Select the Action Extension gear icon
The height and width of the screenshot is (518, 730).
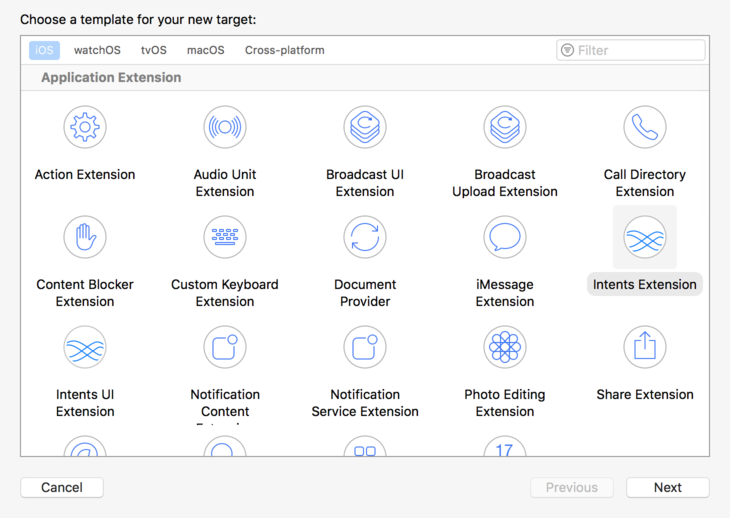(x=85, y=128)
